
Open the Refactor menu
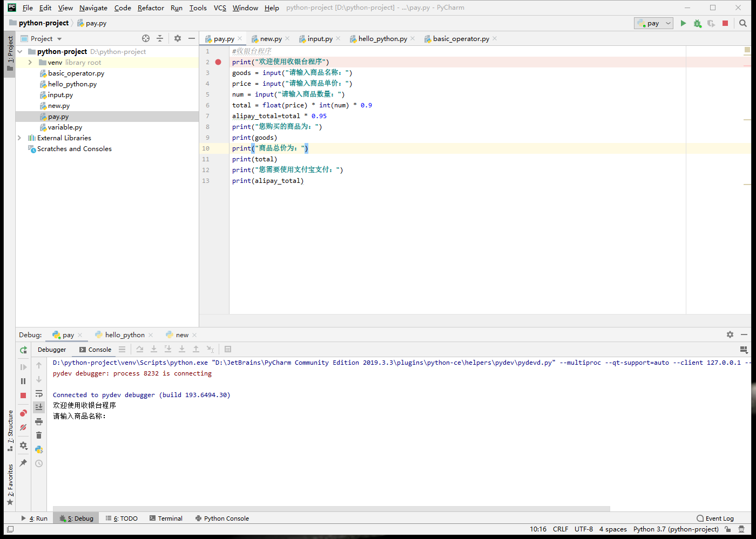(x=151, y=8)
